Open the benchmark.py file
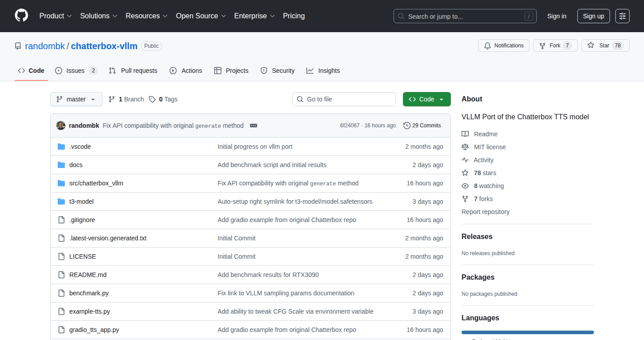 89,293
